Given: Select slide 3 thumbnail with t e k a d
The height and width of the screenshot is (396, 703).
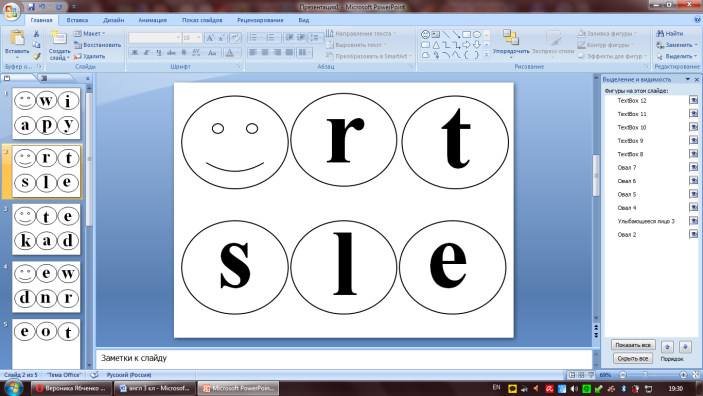Looking at the screenshot, I should 46,229.
